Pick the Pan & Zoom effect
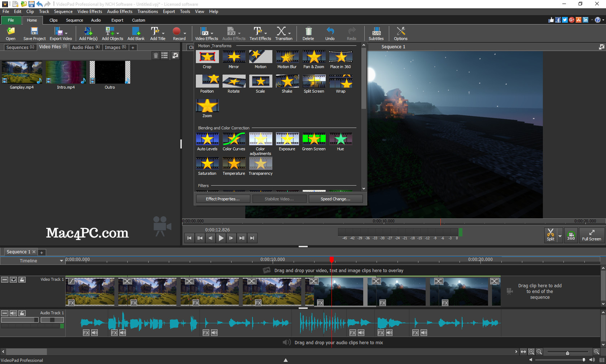This screenshot has width=606, height=364. click(x=314, y=59)
